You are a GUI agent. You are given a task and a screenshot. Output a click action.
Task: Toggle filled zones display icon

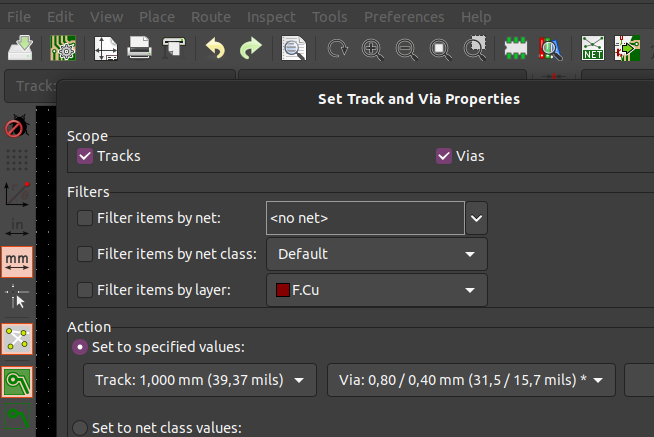coord(17,382)
